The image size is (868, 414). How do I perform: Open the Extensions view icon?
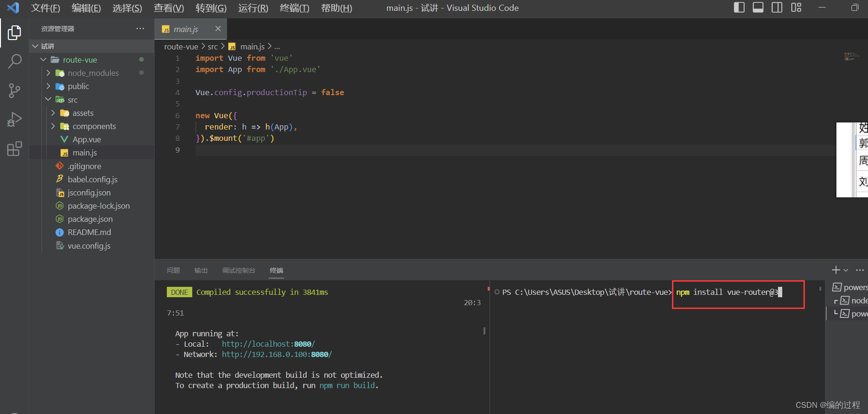click(15, 149)
